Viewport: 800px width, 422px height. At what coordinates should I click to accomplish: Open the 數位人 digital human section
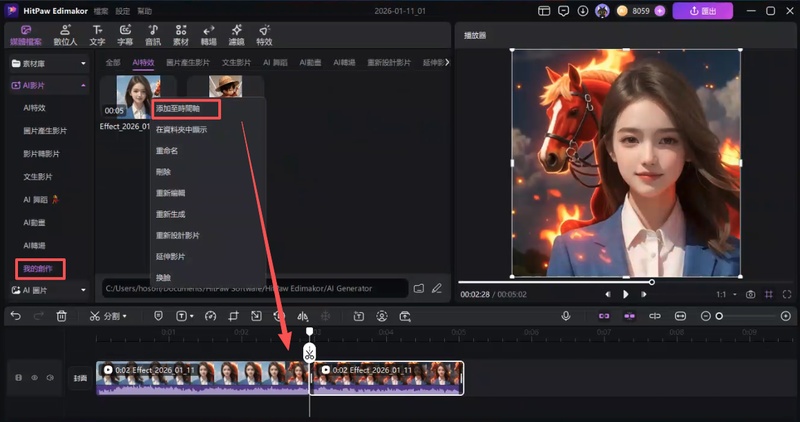point(65,36)
